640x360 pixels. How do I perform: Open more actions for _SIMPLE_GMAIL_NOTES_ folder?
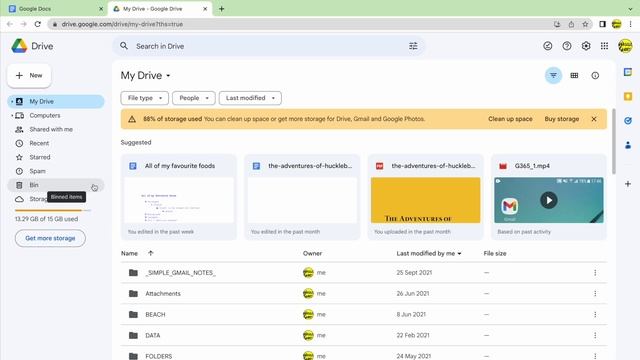coord(595,273)
